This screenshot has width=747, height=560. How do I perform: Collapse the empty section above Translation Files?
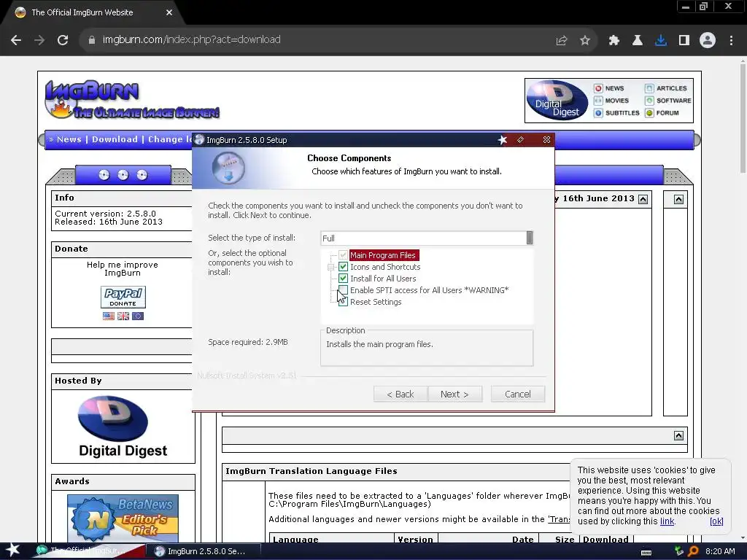(679, 436)
